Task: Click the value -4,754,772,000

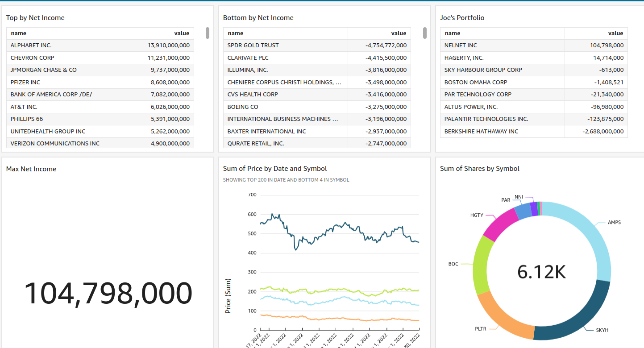Action: [x=386, y=46]
